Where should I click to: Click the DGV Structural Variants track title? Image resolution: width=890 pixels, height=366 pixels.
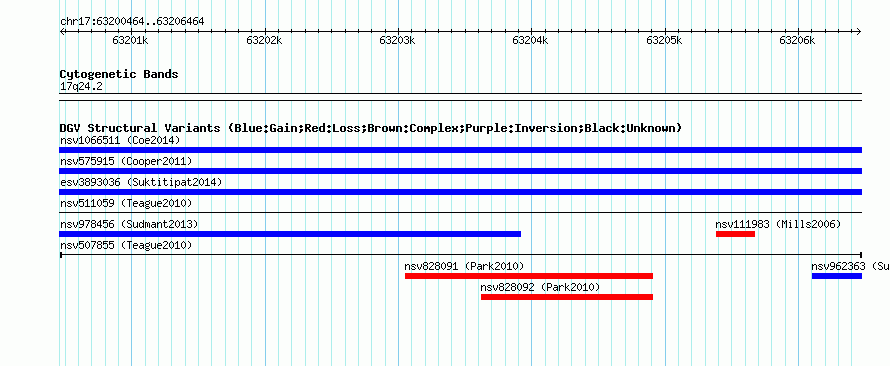[x=370, y=128]
